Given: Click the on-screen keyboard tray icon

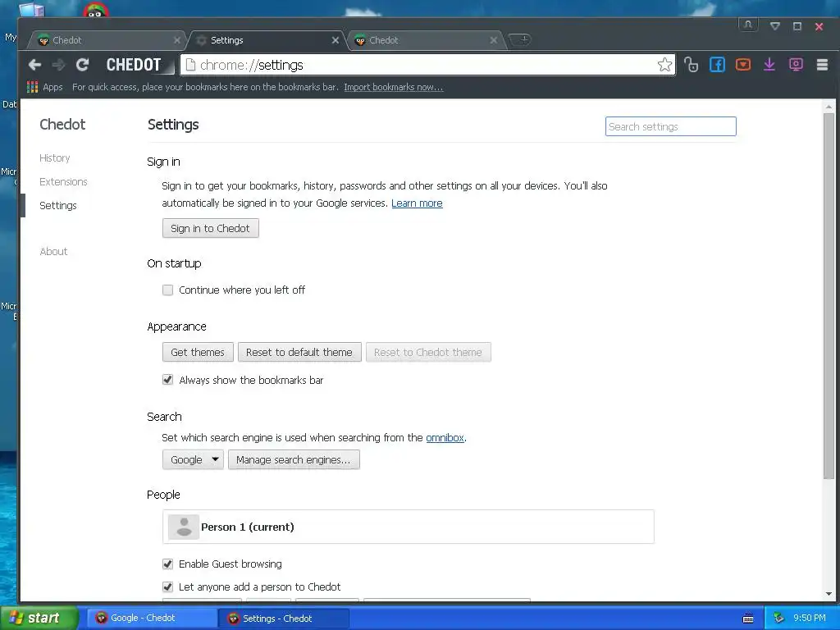Looking at the screenshot, I should pyautogui.click(x=748, y=619).
